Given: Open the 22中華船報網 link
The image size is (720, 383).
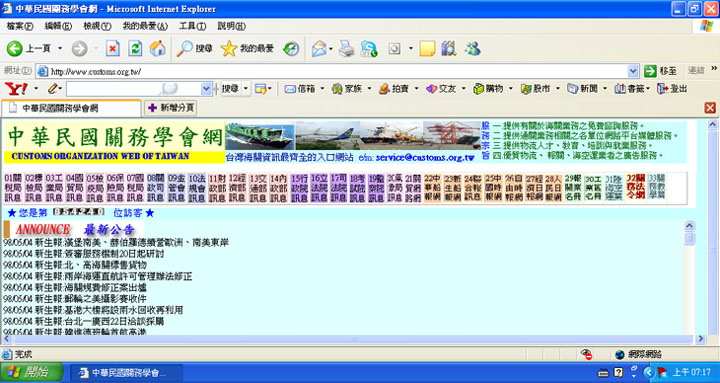Looking at the screenshot, I should point(433,188).
